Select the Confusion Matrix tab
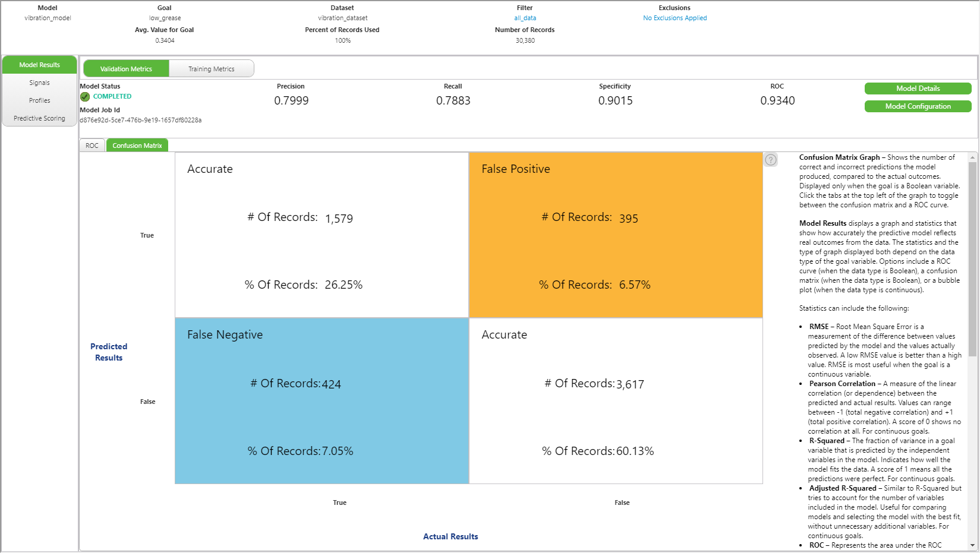This screenshot has width=980, height=553. 137,145
